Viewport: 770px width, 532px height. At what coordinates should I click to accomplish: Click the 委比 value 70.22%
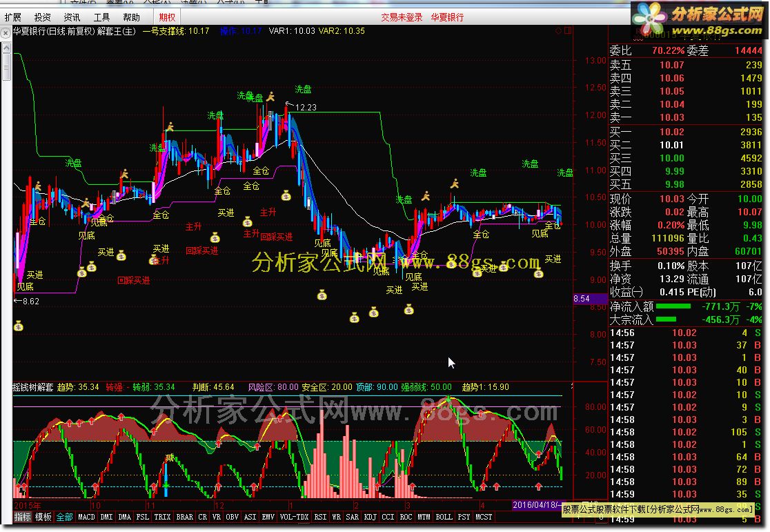[669, 50]
